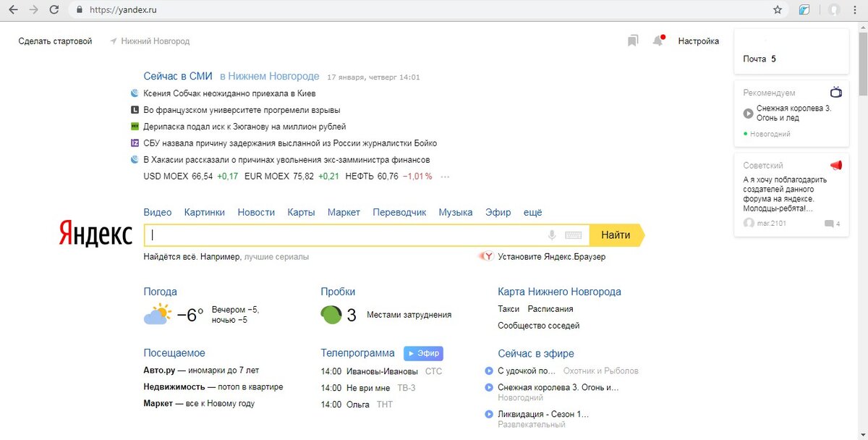Open the Карты service tab
The height and width of the screenshot is (440, 868).
click(301, 212)
